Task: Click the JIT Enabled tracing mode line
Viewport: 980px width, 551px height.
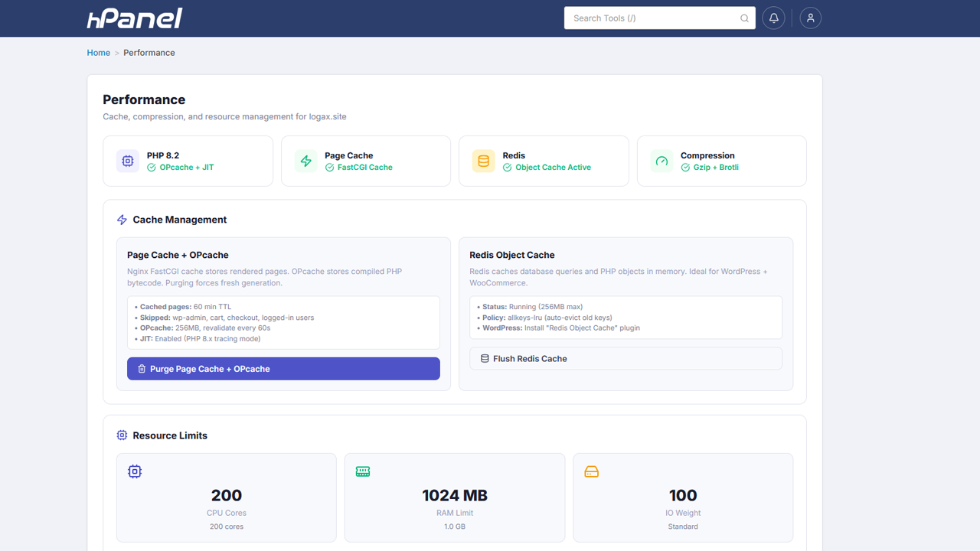Action: click(x=198, y=339)
